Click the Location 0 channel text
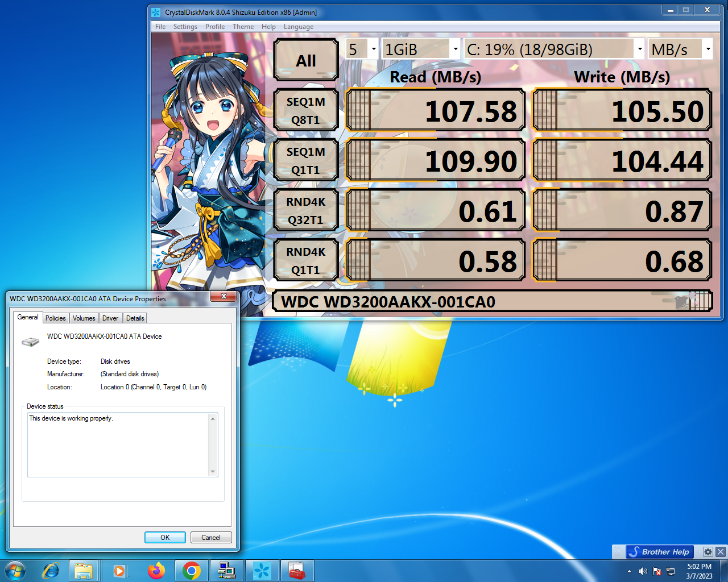Screen dimensions: 728x582 click(x=154, y=387)
